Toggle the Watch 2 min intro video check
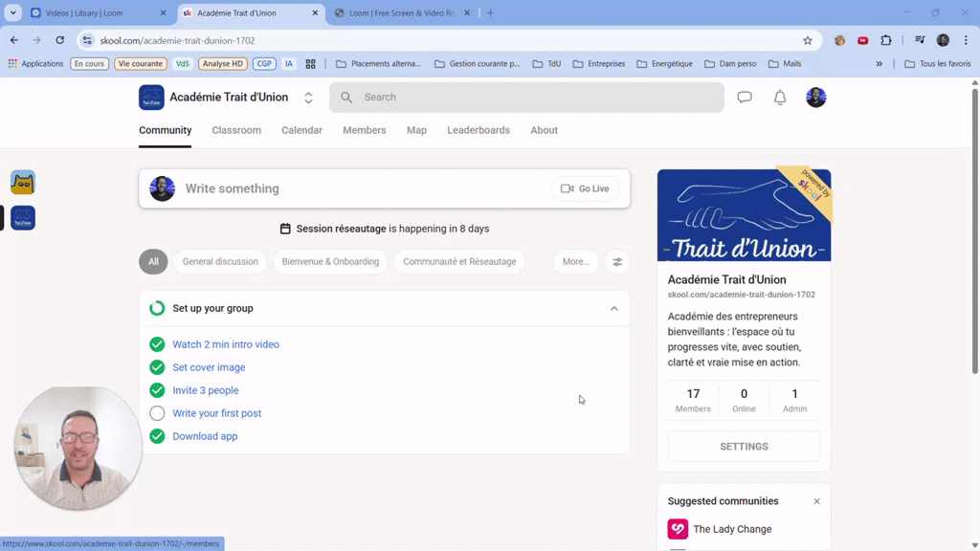 click(157, 344)
